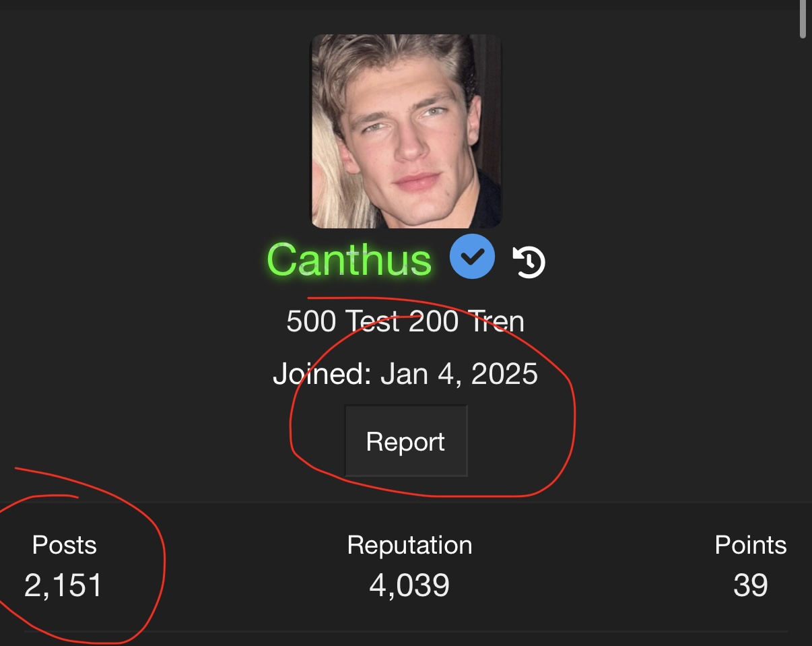The image size is (812, 646).
Task: Click the scrollbar thumb at right edge
Action: [x=803, y=20]
